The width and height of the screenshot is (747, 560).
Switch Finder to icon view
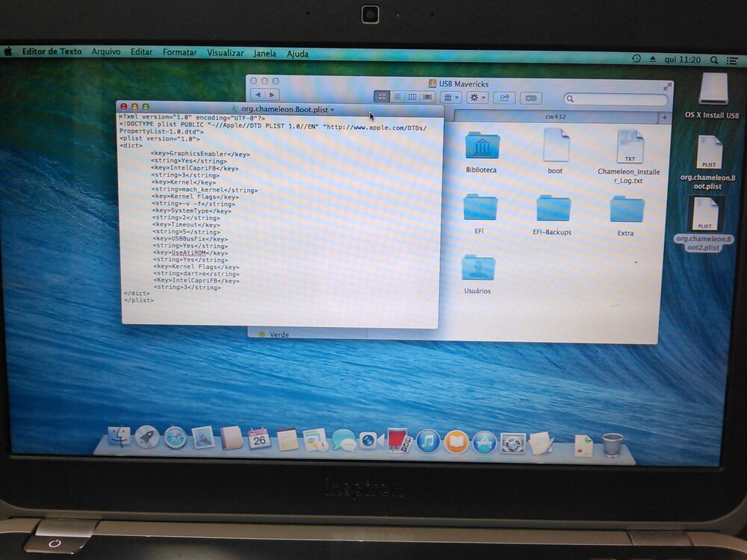click(382, 97)
